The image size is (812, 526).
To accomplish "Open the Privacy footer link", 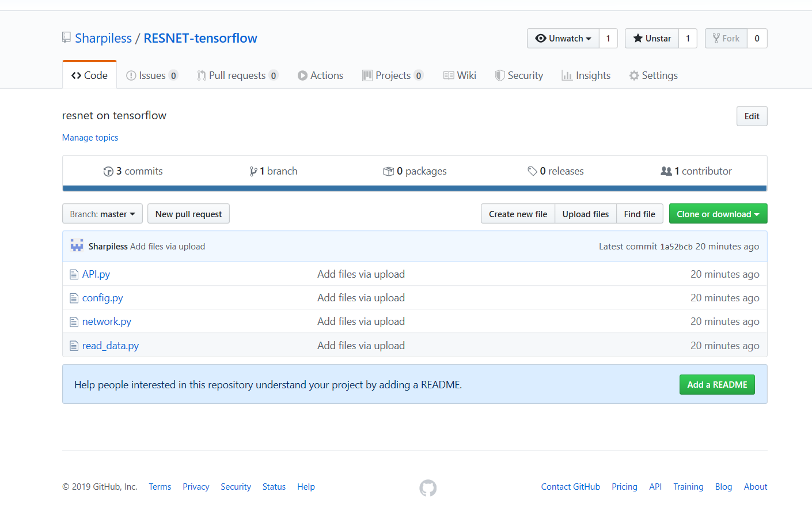I will point(196,487).
